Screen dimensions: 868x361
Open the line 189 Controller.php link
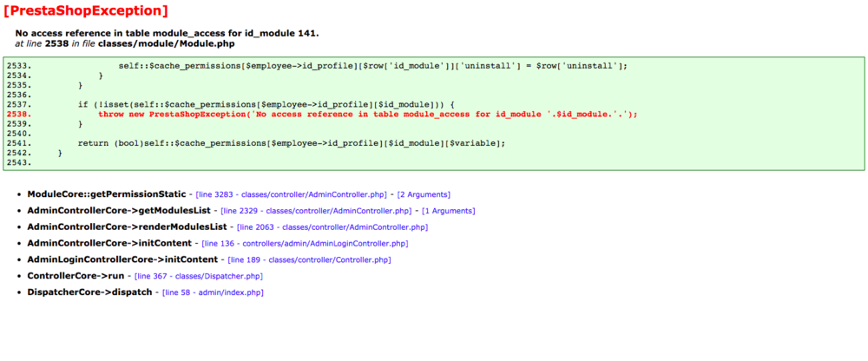click(x=310, y=259)
